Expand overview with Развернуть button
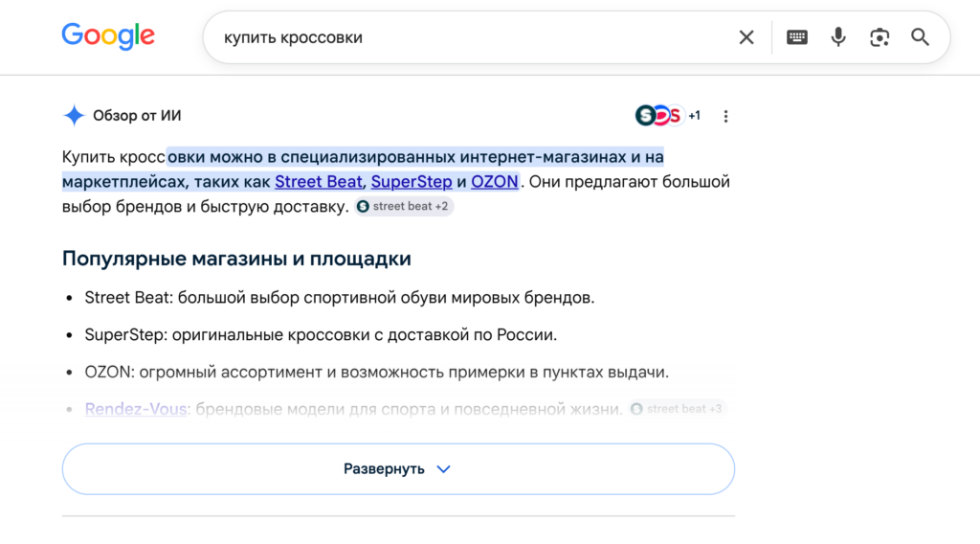 tap(398, 469)
